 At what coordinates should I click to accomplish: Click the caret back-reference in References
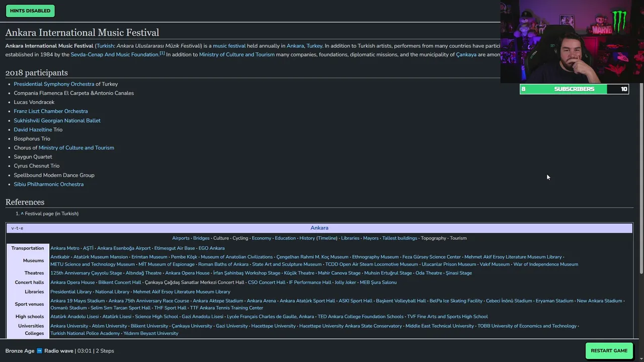[22, 214]
